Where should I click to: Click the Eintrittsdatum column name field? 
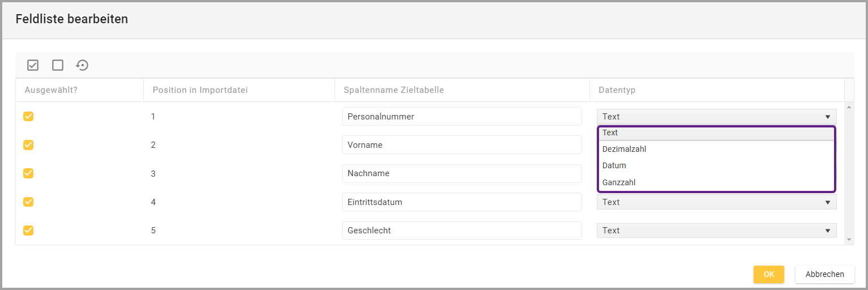click(461, 202)
